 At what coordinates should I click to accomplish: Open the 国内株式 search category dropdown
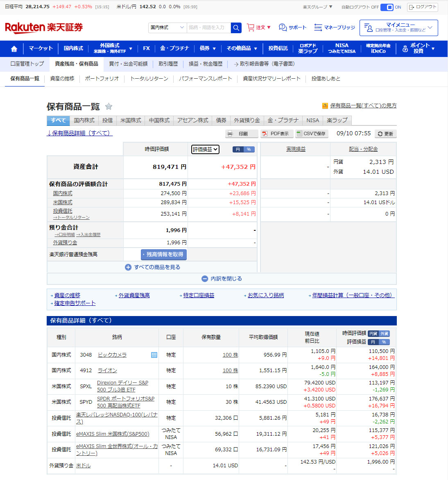coord(167,27)
